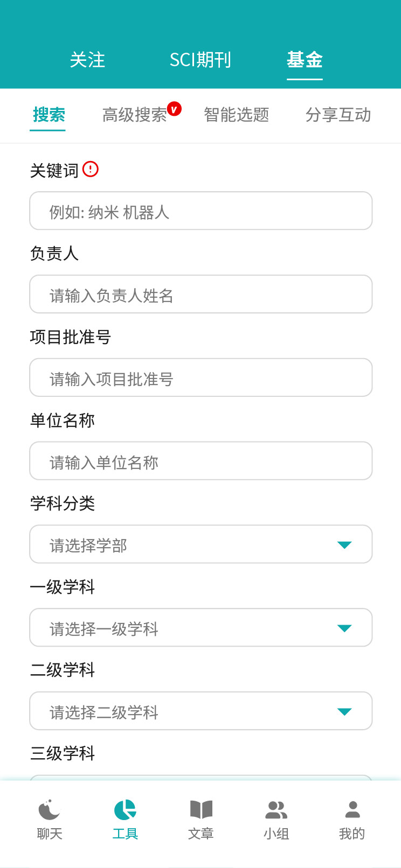
Task: Tap the 我的 profile icon
Action: click(352, 809)
